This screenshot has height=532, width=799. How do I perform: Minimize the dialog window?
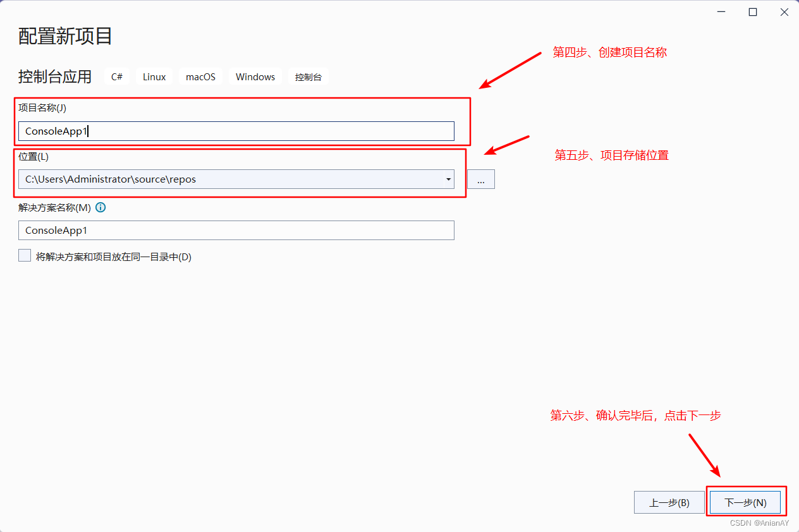722,12
